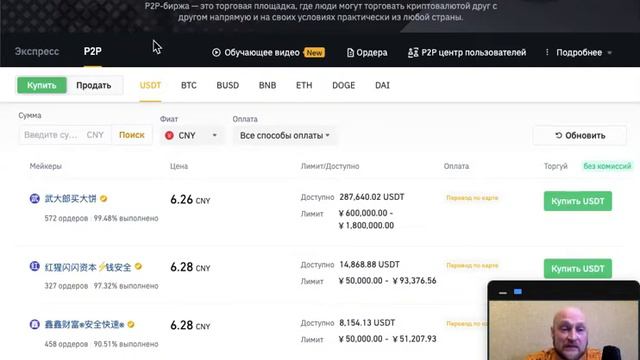The image size is (640, 360).
Task: Click the Без комиссий label
Action: pyautogui.click(x=607, y=166)
